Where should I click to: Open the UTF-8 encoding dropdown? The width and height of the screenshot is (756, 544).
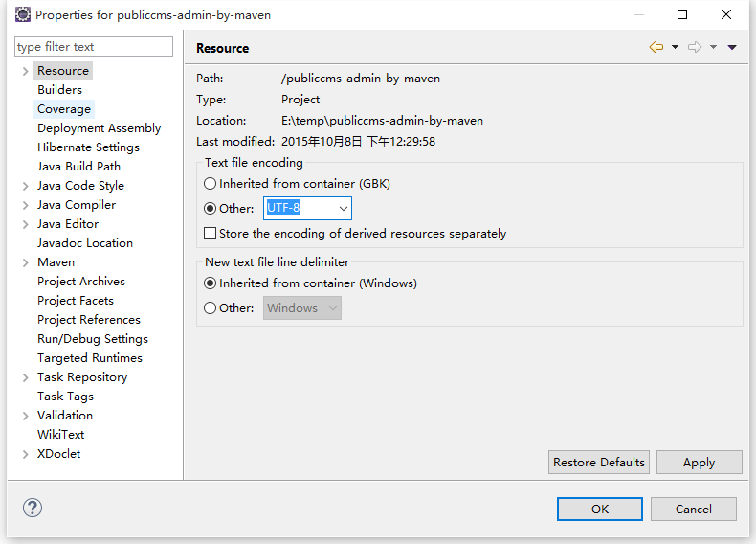pos(343,208)
